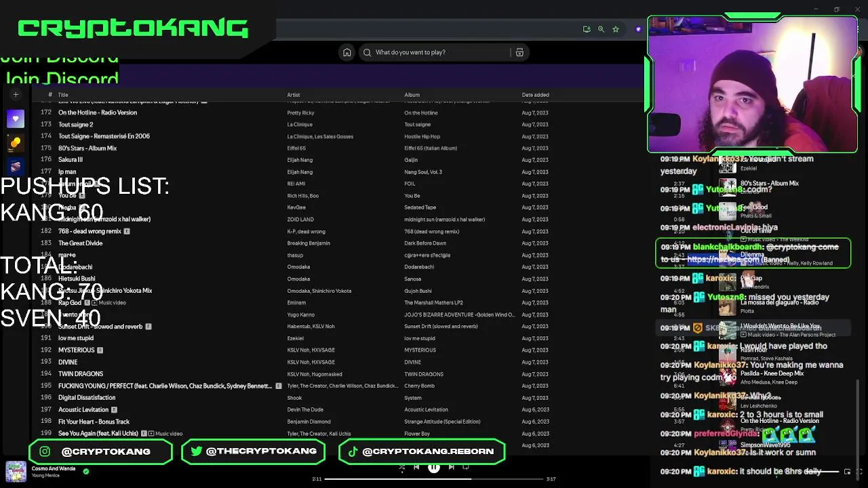Image resolution: width=868 pixels, height=488 pixels.
Task: Click the fullscreen icon in the bottom-right player bar
Action: [x=859, y=472]
